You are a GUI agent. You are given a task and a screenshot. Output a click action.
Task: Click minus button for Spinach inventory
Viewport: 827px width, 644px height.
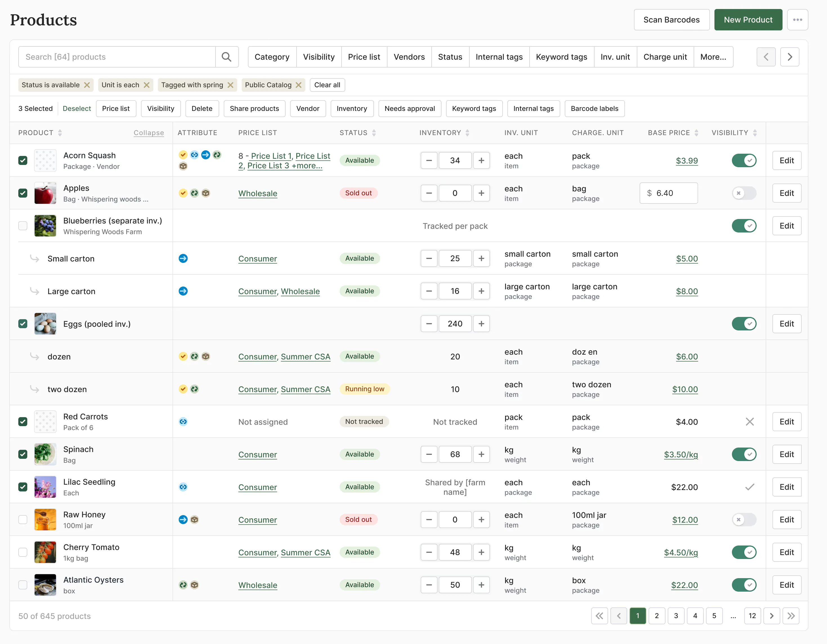(429, 454)
